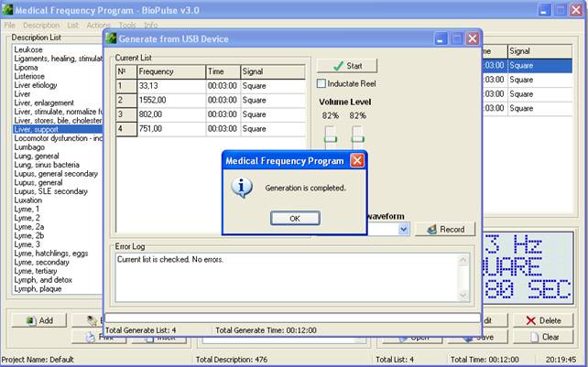Select 'Lyme, tertiary' in Description List
The image size is (588, 367).
pos(38,270)
